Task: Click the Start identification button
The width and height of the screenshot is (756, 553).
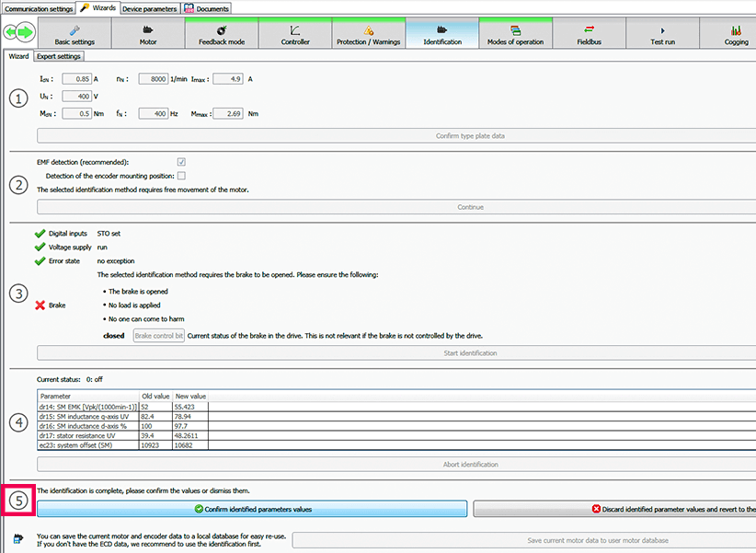Action: 396,352
